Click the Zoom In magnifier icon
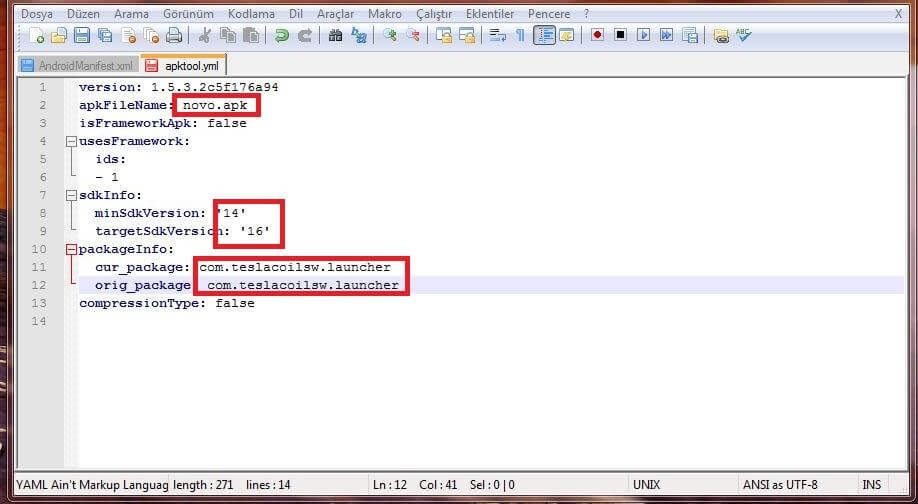The image size is (918, 504). tap(389, 36)
